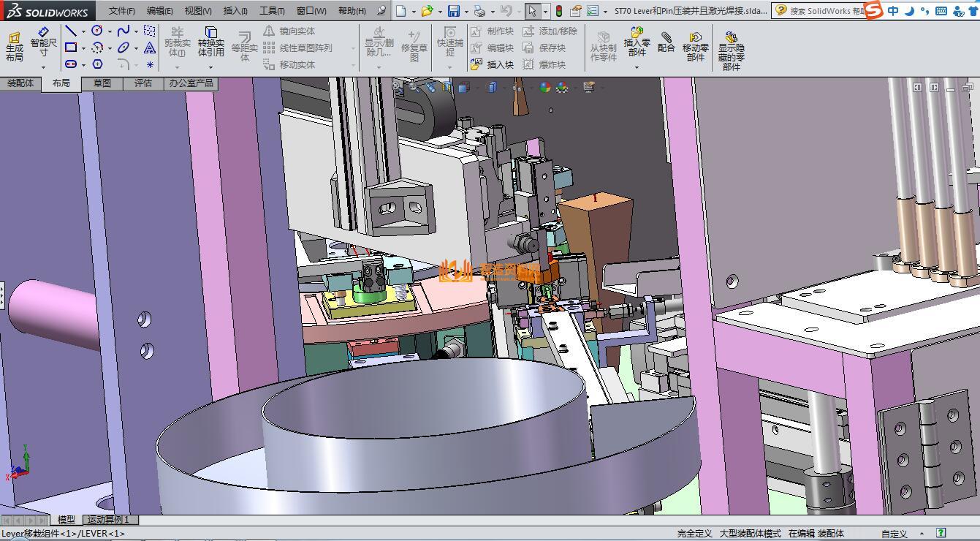Open the 运动算例1 motion study tab
The width and height of the screenshot is (980, 541).
tap(108, 520)
